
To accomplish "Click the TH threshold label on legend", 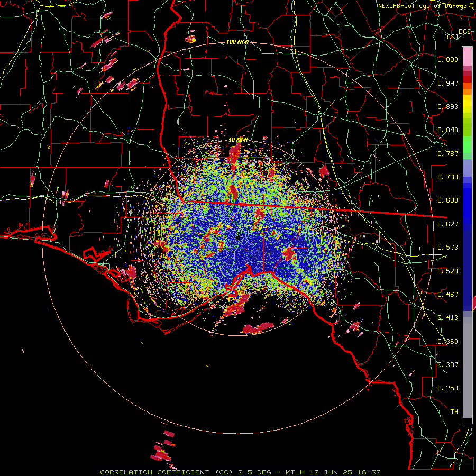I will click(x=454, y=412).
